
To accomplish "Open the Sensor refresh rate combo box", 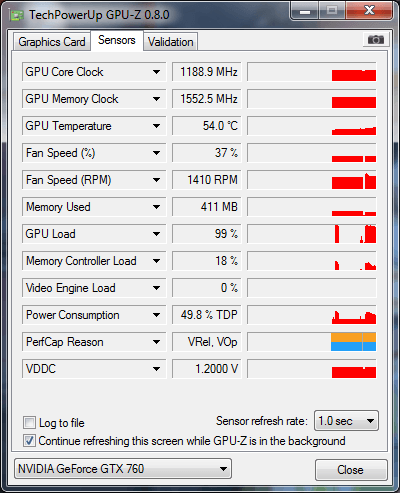I will click(x=346, y=421).
